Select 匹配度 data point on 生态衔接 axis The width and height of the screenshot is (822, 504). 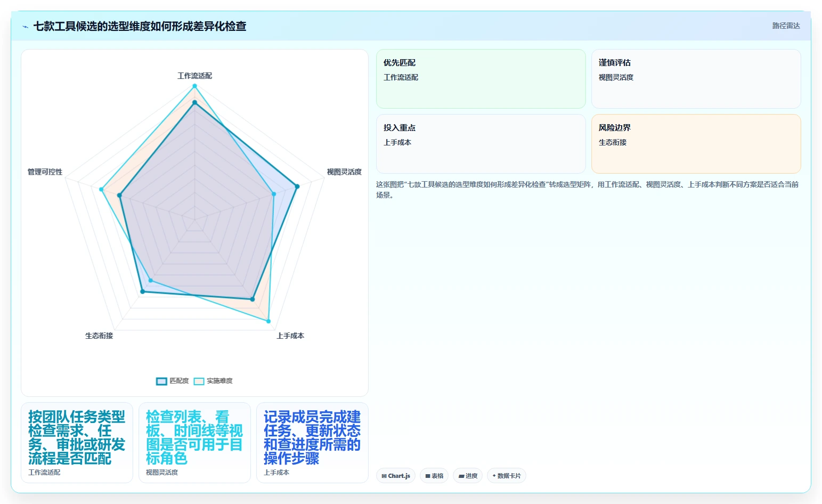[142, 291]
